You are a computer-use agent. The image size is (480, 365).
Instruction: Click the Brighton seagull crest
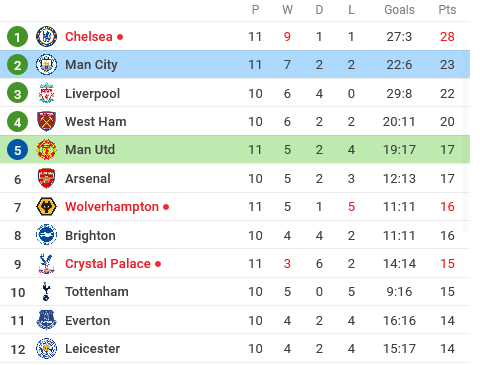click(46, 235)
